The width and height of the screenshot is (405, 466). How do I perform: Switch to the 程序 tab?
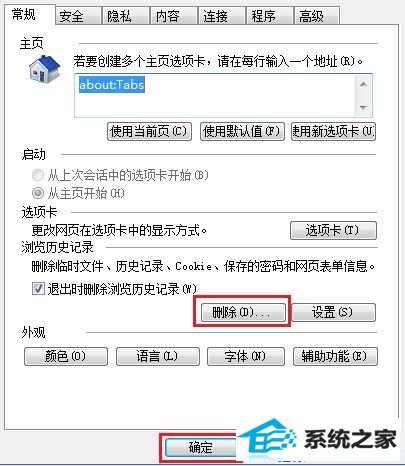269,16
